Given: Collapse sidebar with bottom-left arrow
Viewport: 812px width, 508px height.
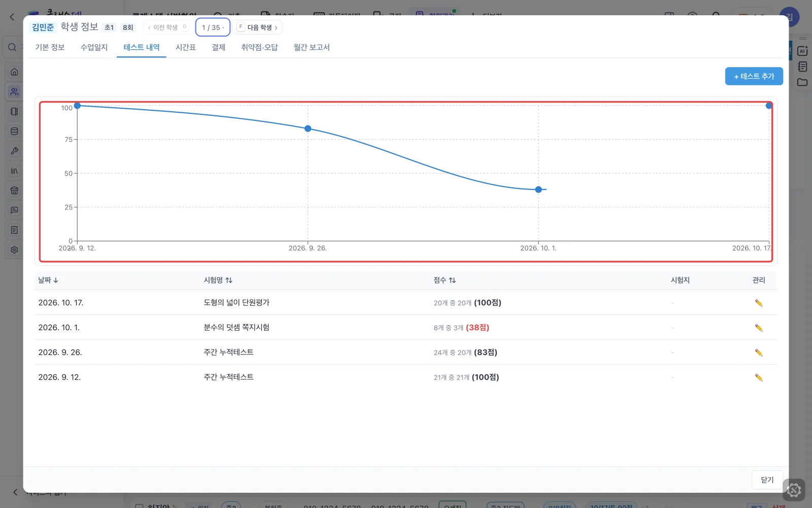Looking at the screenshot, I should click(x=15, y=492).
